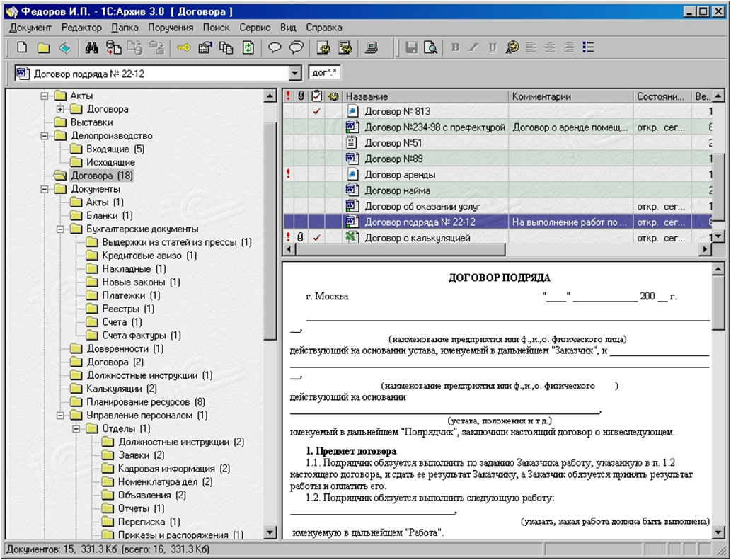731x560 pixels.
Task: Click the дог*.* filter field
Action: tap(324, 73)
